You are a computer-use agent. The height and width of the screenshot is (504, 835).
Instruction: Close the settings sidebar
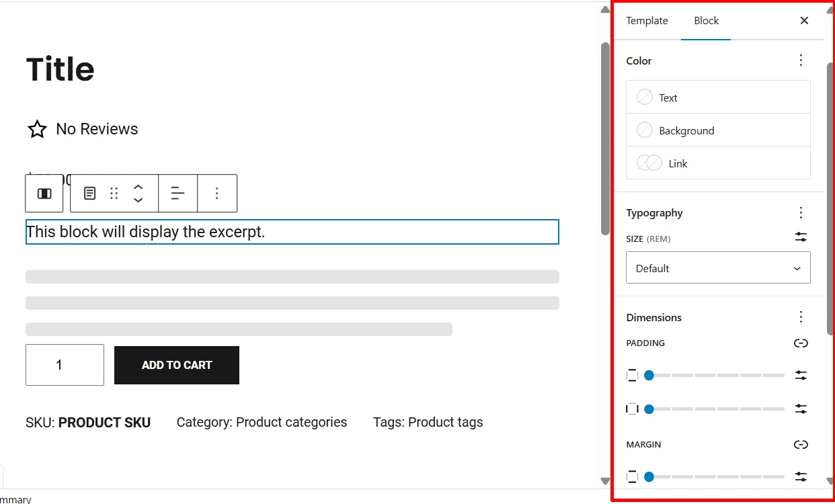(804, 21)
